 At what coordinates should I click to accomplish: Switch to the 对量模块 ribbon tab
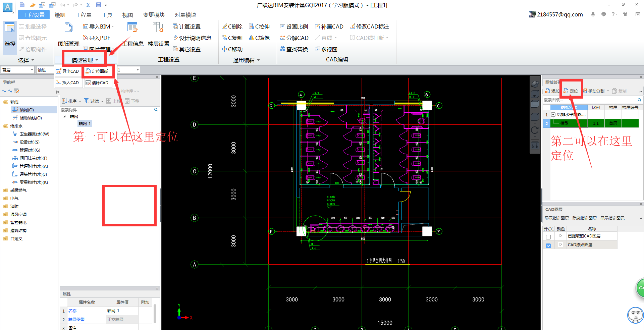(x=185, y=15)
